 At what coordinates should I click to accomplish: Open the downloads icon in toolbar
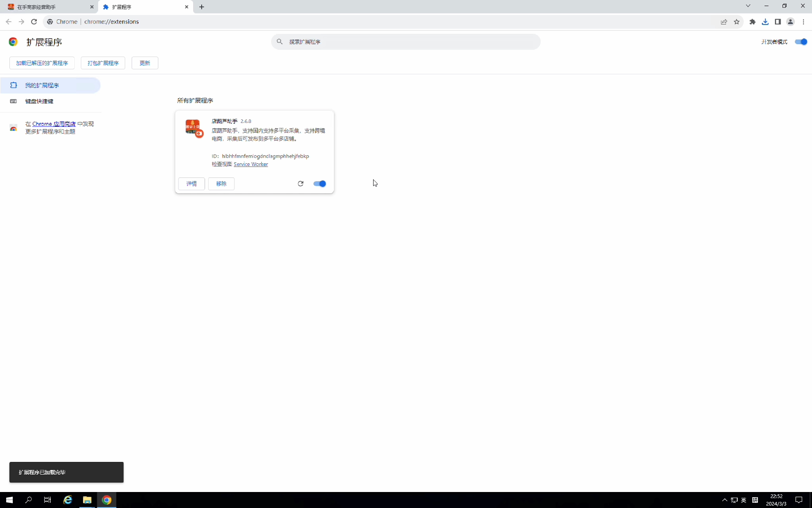click(765, 22)
